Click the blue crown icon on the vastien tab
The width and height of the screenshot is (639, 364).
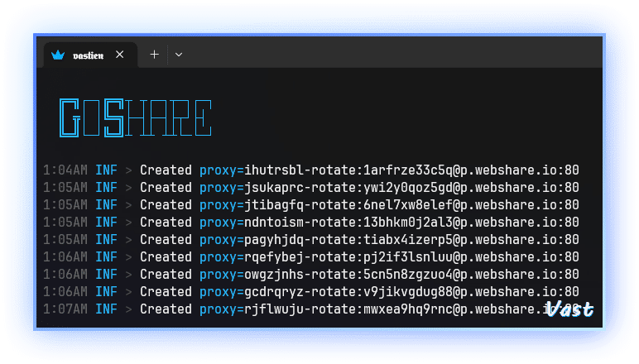point(58,55)
